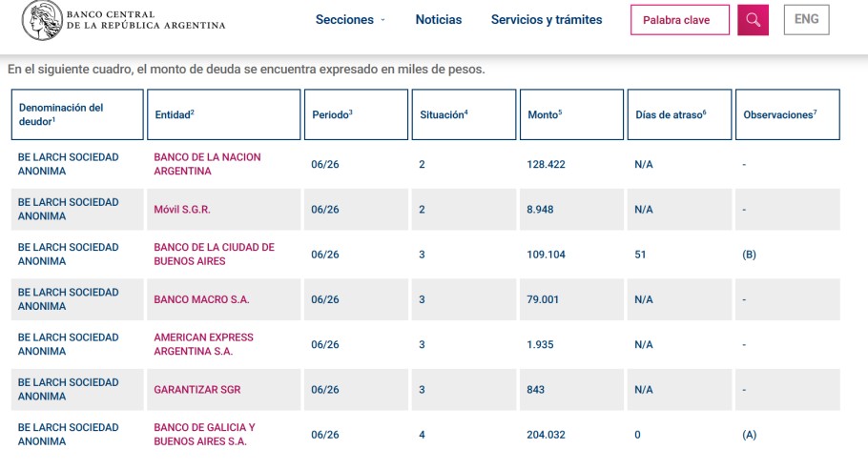This screenshot has width=868, height=470.
Task: Open the BANCO MACRO S.A. link
Action: (x=201, y=299)
